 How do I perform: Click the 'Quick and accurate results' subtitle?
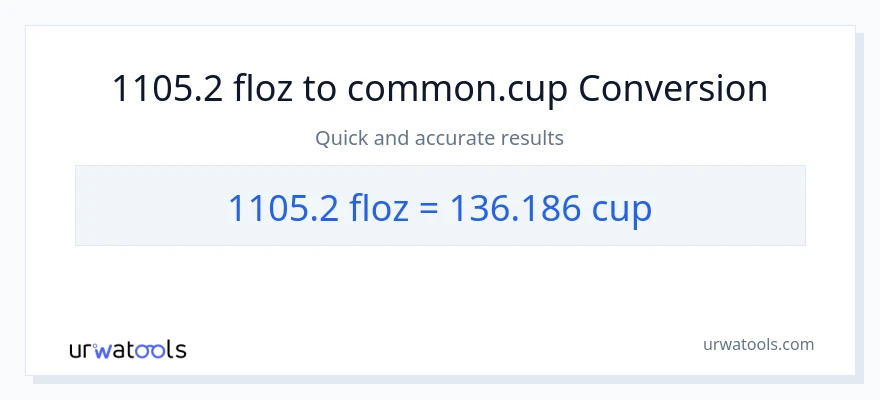[x=440, y=138]
